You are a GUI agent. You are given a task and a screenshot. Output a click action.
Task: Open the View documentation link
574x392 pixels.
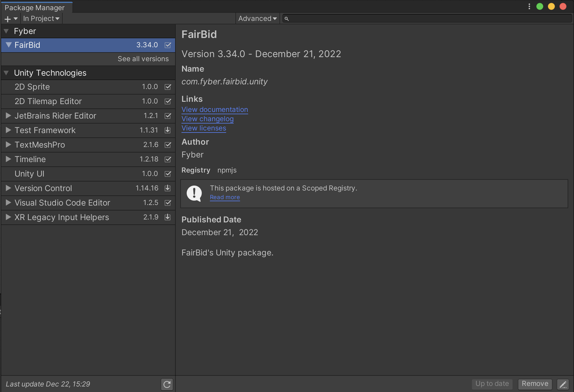click(215, 110)
